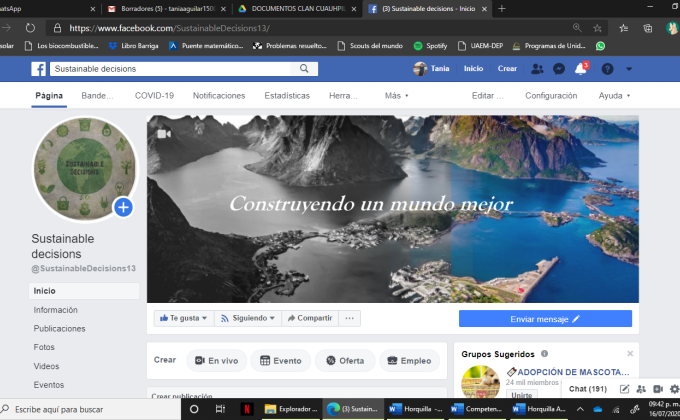Open the account menu arrow in top bar

point(631,69)
